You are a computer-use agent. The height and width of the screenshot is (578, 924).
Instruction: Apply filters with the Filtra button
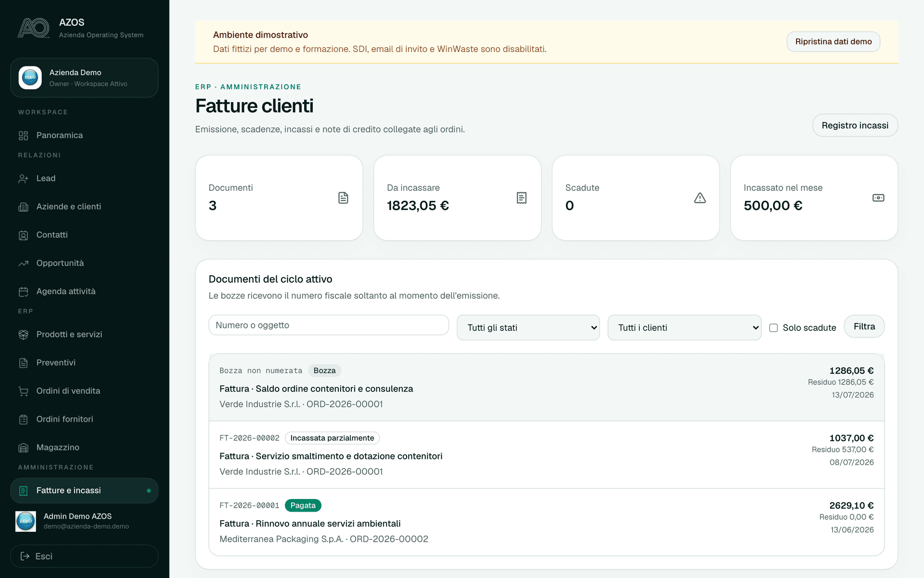864,327
